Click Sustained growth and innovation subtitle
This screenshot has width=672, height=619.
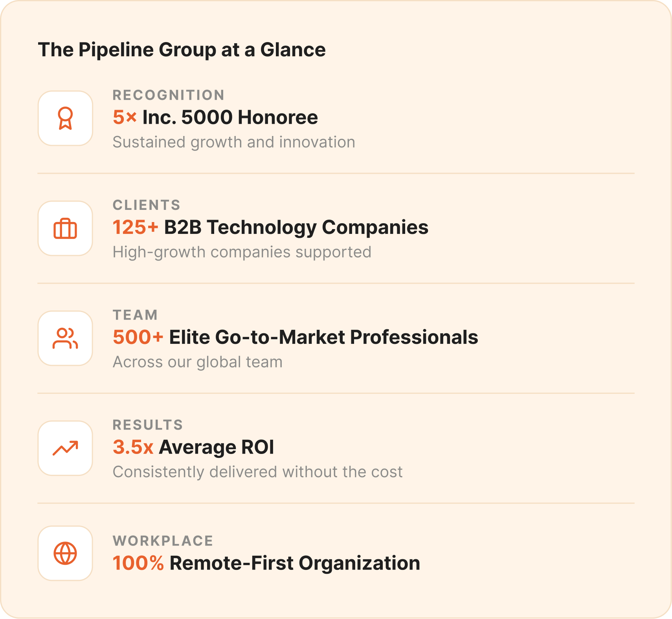[x=234, y=142]
